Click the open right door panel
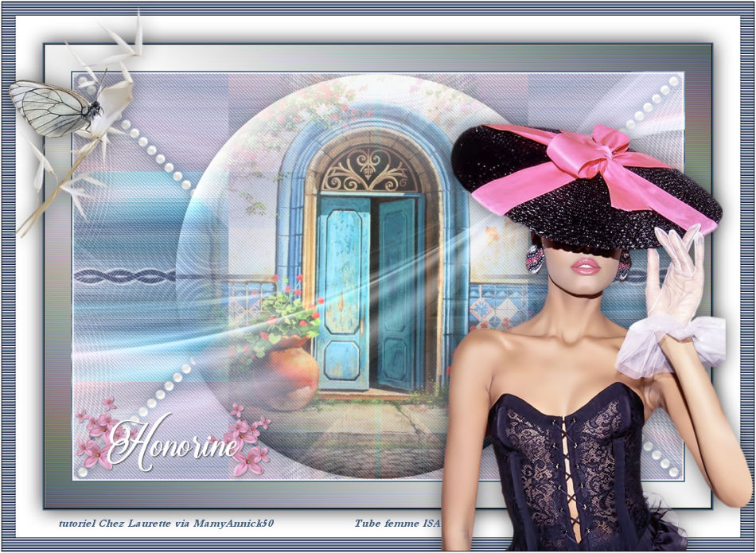756x553 pixels. 398,294
